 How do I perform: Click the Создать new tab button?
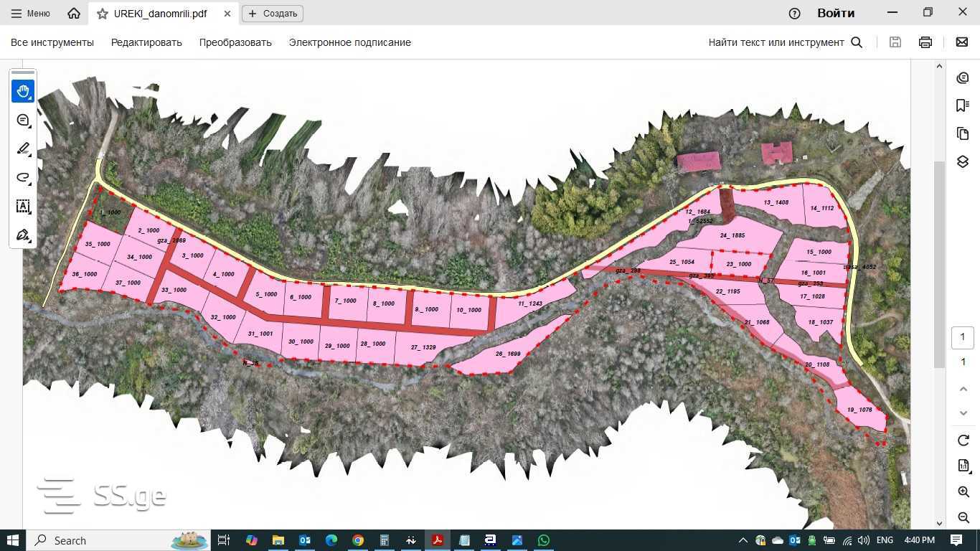coord(273,14)
